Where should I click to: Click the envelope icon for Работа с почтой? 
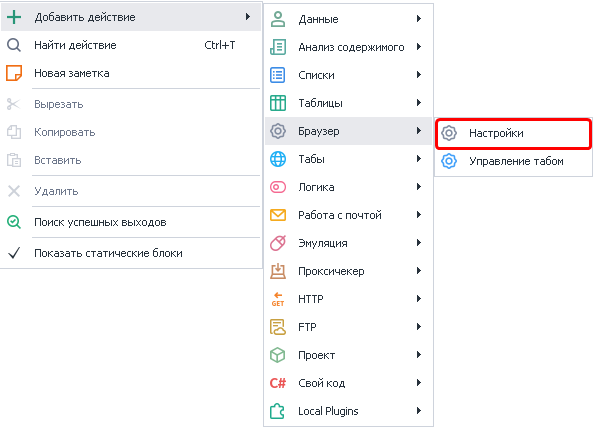coord(278,215)
